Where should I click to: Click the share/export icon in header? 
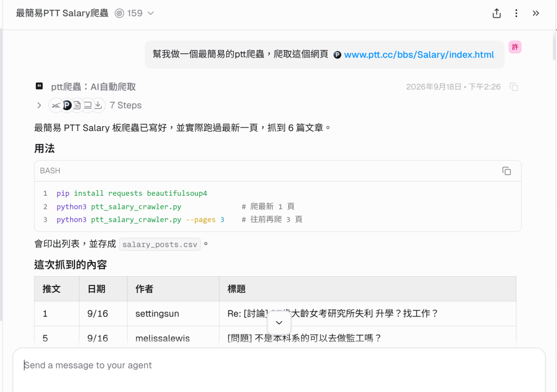point(497,14)
